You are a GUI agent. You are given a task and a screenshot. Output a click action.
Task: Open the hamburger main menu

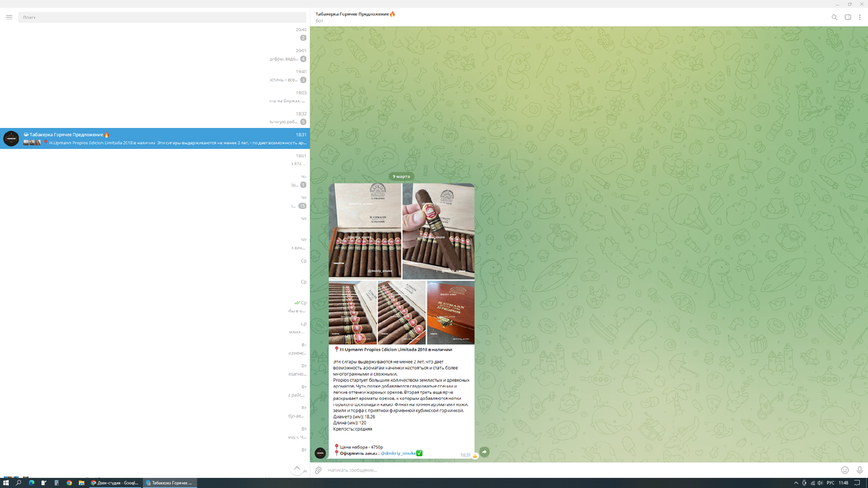point(9,17)
